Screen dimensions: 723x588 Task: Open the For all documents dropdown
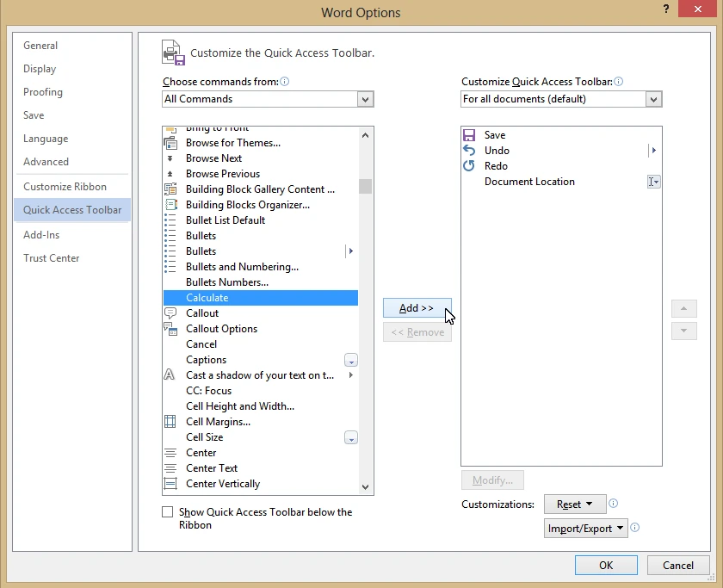(653, 100)
